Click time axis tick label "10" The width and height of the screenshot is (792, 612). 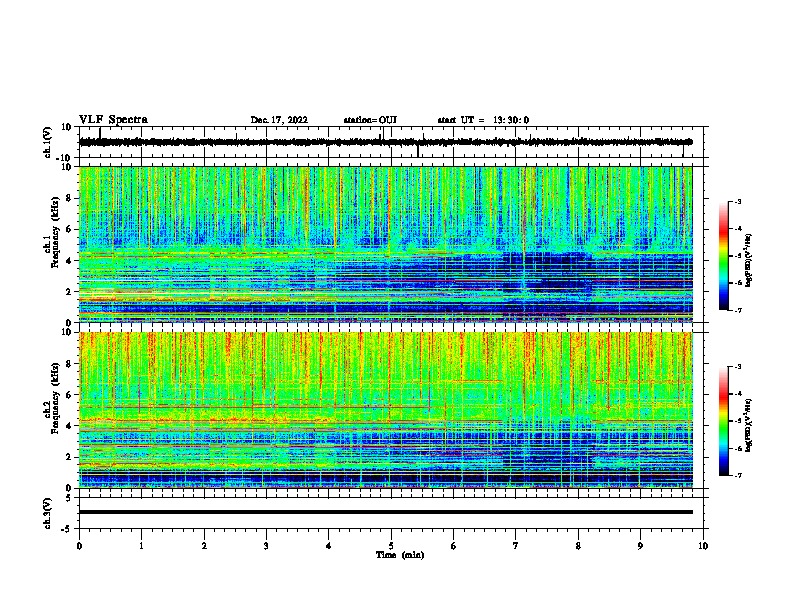pos(703,546)
